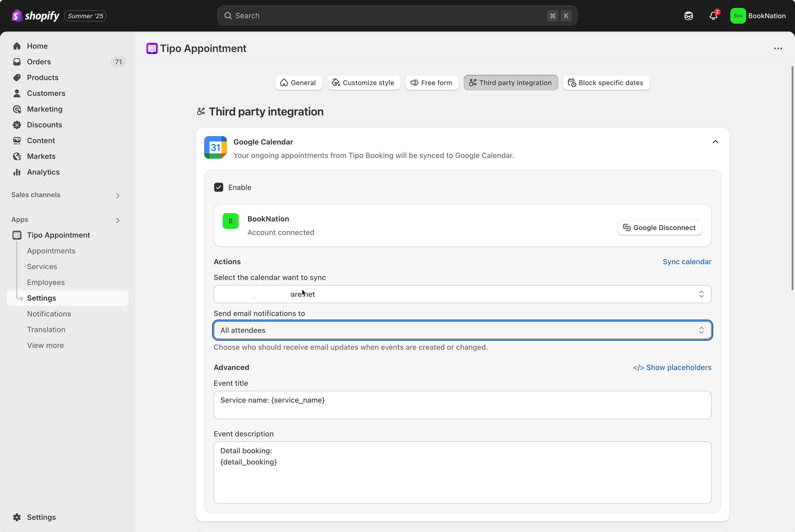Open the notifications bell
This screenshot has height=532, width=795.
tap(713, 16)
